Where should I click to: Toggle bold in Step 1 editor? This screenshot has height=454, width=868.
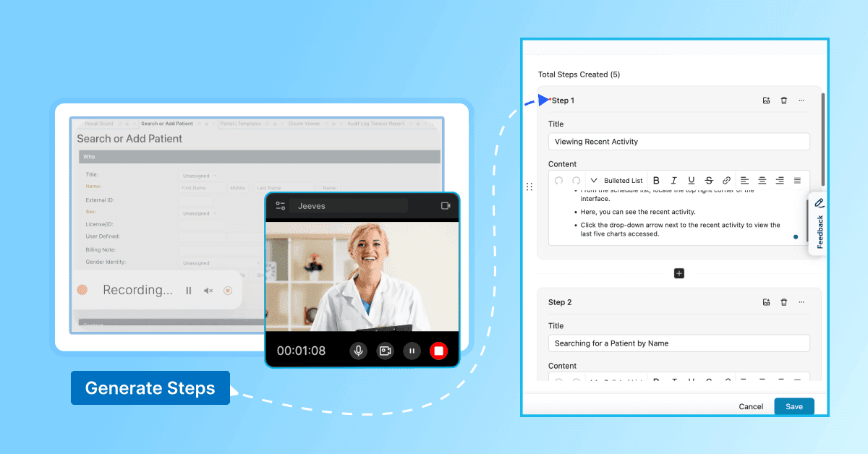657,180
